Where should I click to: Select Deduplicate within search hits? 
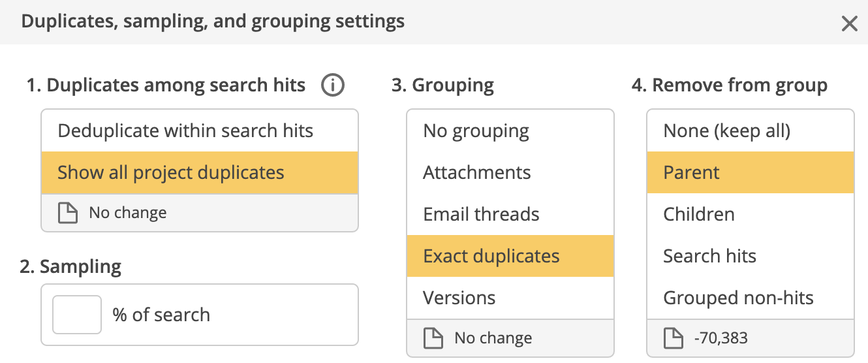200,131
